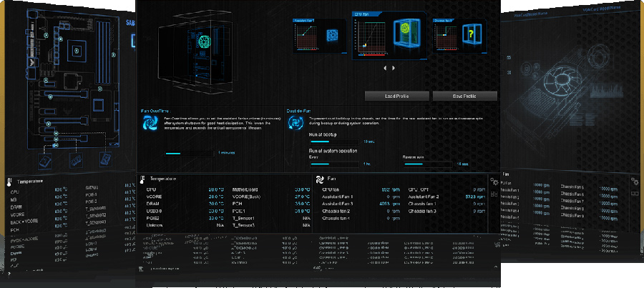Click the Fan OverTime fan icon
Screen dimensions: 644x288
tap(151, 123)
